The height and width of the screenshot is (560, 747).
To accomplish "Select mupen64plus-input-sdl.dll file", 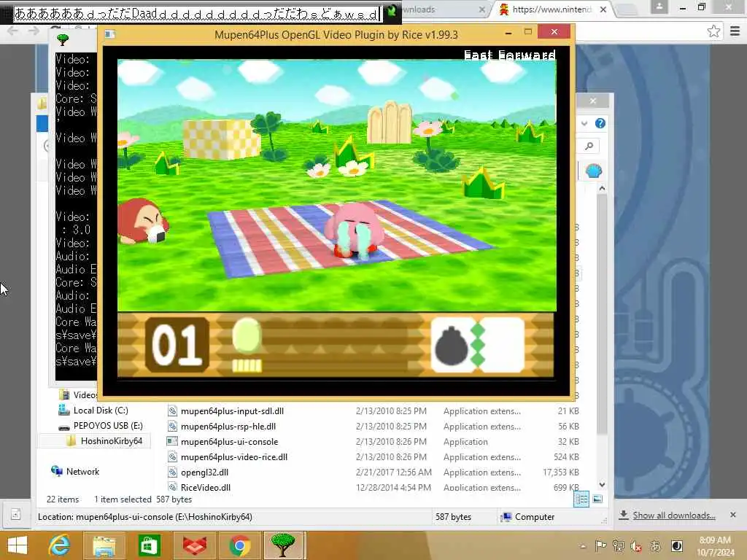I will point(232,411).
